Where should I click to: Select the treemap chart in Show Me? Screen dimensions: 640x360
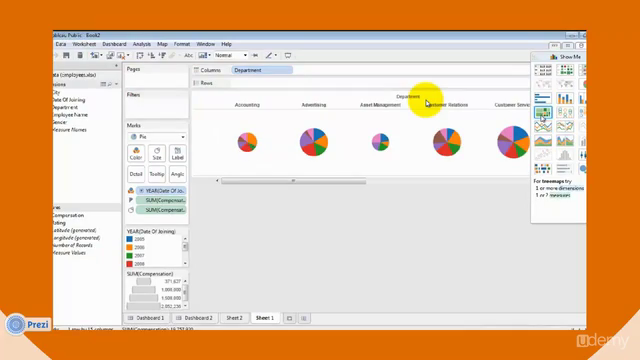[543, 112]
